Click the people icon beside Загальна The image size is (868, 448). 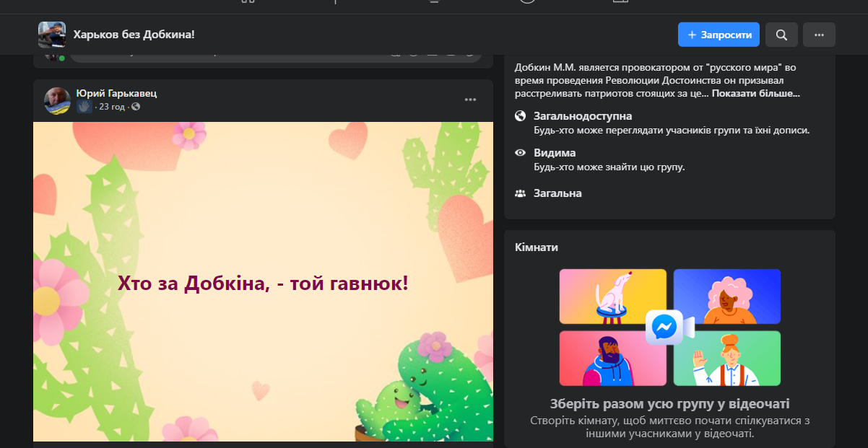click(520, 193)
